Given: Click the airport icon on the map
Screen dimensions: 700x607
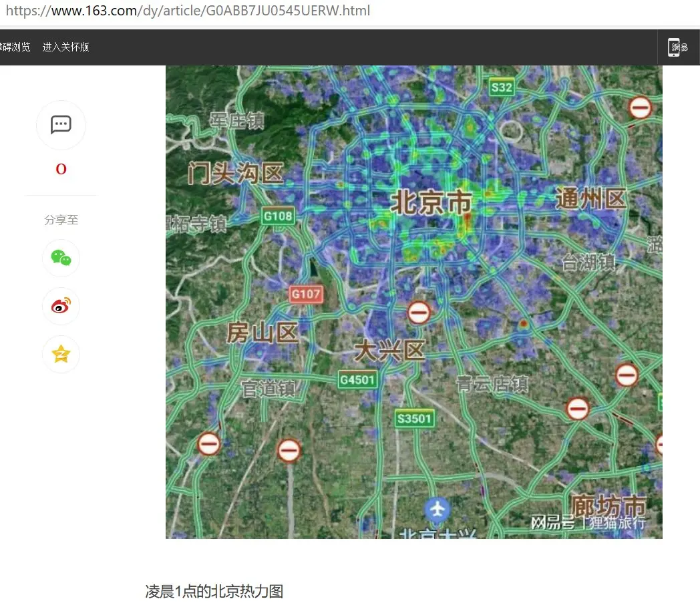Looking at the screenshot, I should click(x=437, y=510).
